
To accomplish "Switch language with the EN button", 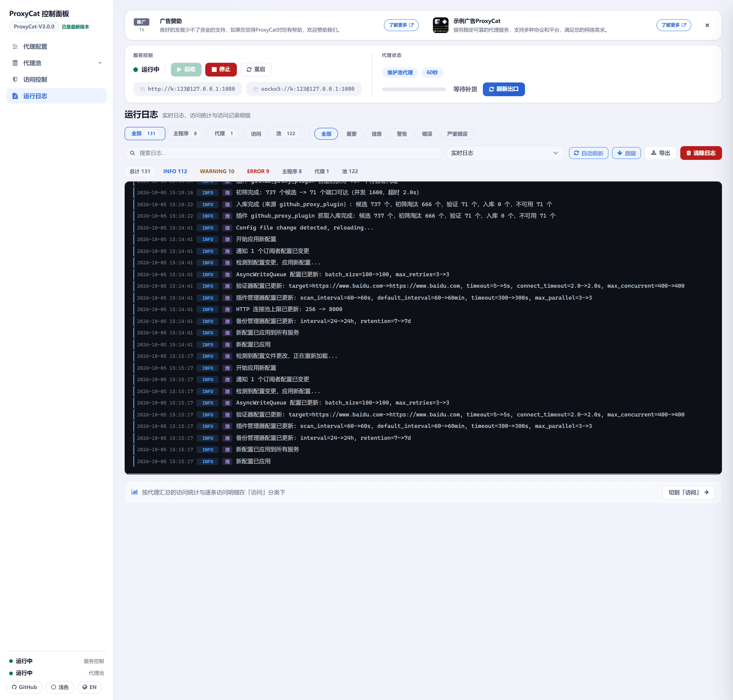I will point(89,687).
